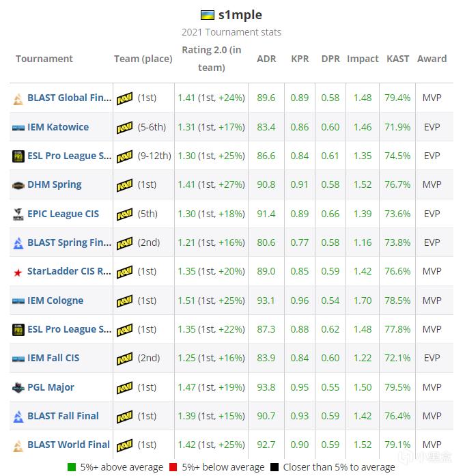
Task: Open the IEM Fall CIS tournament link
Action: pyautogui.click(x=53, y=358)
